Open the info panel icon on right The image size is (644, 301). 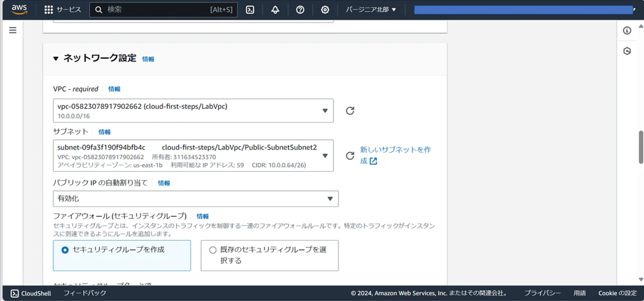pos(627,31)
